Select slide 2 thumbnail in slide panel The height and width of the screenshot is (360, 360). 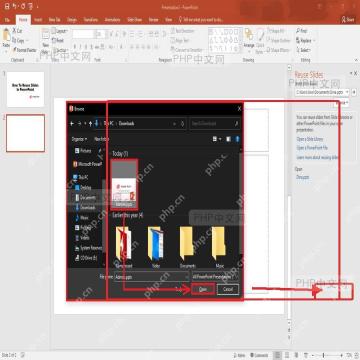tap(25, 133)
